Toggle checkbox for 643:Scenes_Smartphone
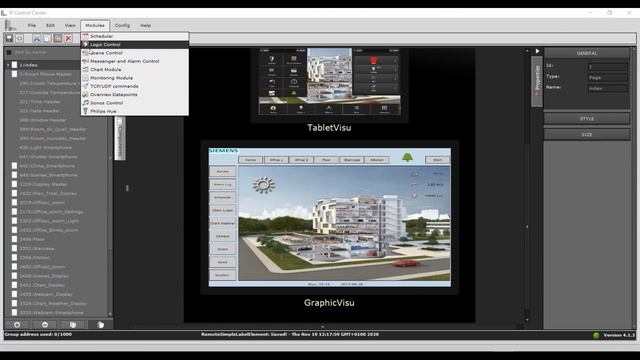 14,175
